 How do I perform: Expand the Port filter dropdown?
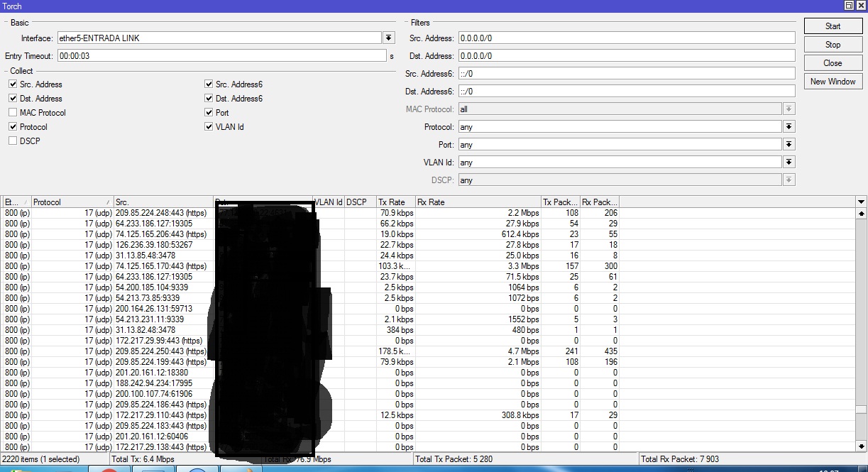pyautogui.click(x=789, y=145)
